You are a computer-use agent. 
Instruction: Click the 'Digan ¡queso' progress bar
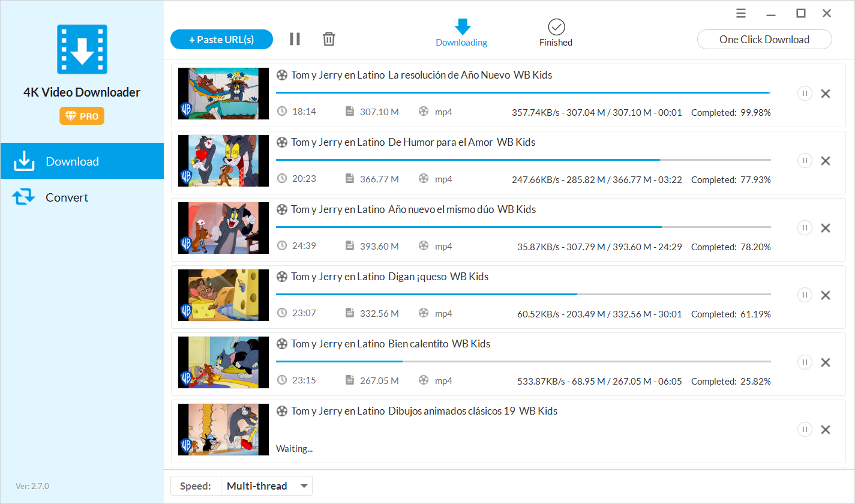[x=523, y=294]
